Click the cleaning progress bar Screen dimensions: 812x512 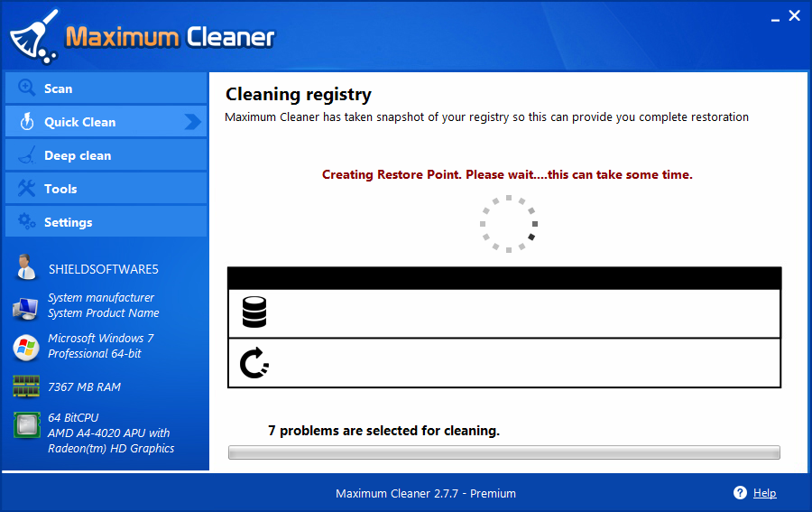tap(503, 452)
